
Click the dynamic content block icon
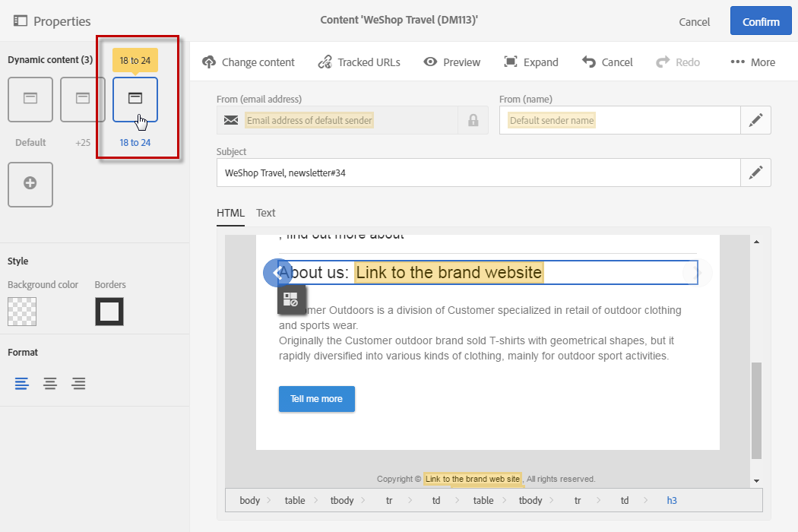[290, 300]
